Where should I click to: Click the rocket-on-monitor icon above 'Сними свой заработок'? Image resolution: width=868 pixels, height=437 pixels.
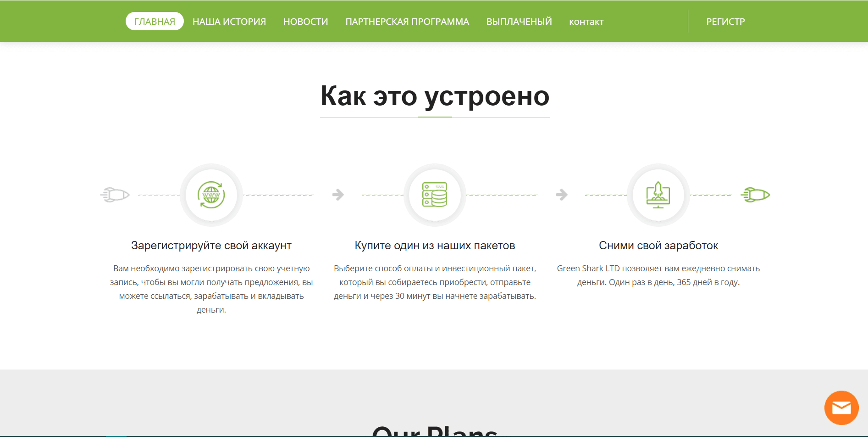(x=658, y=195)
